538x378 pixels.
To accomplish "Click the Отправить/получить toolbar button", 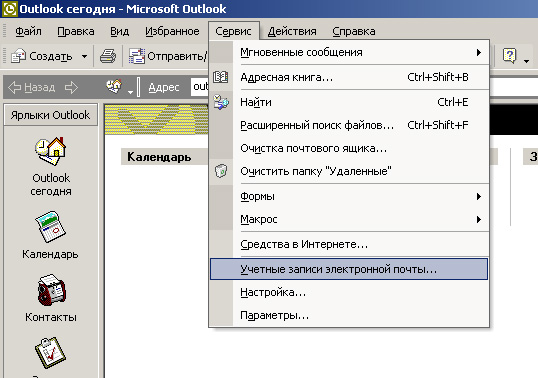I will click(x=168, y=56).
